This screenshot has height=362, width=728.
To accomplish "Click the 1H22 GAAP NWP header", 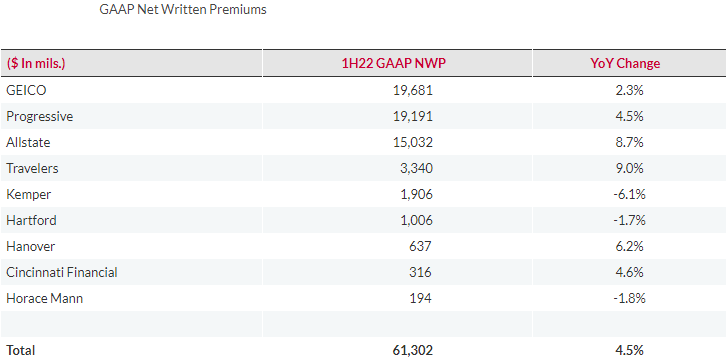I will tap(394, 63).
